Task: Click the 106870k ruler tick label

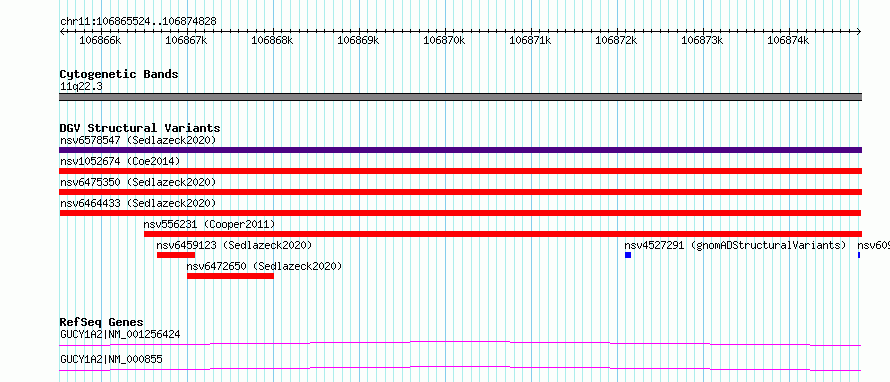Action: [x=444, y=40]
